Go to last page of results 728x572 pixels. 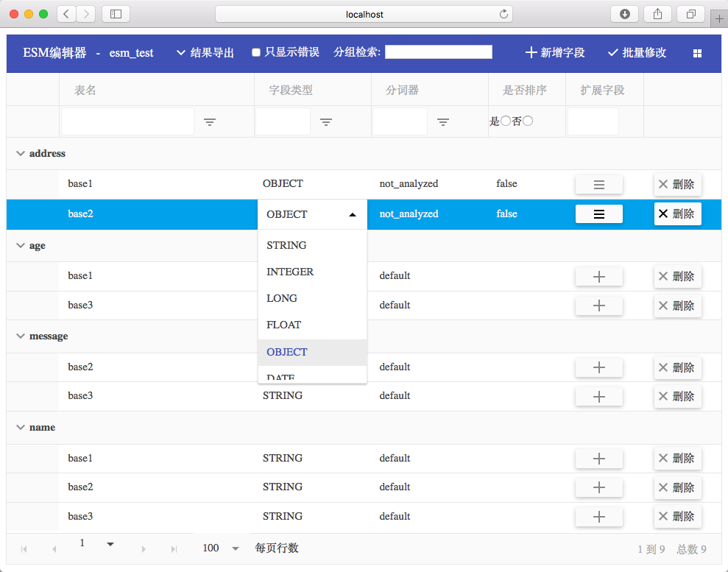click(174, 548)
